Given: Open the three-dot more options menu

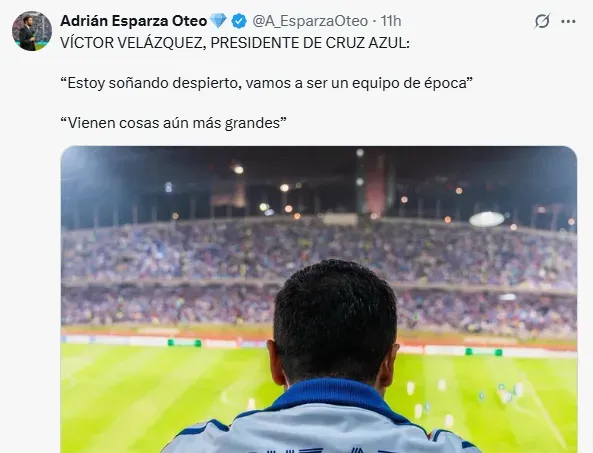Looking at the screenshot, I should (x=568, y=22).
